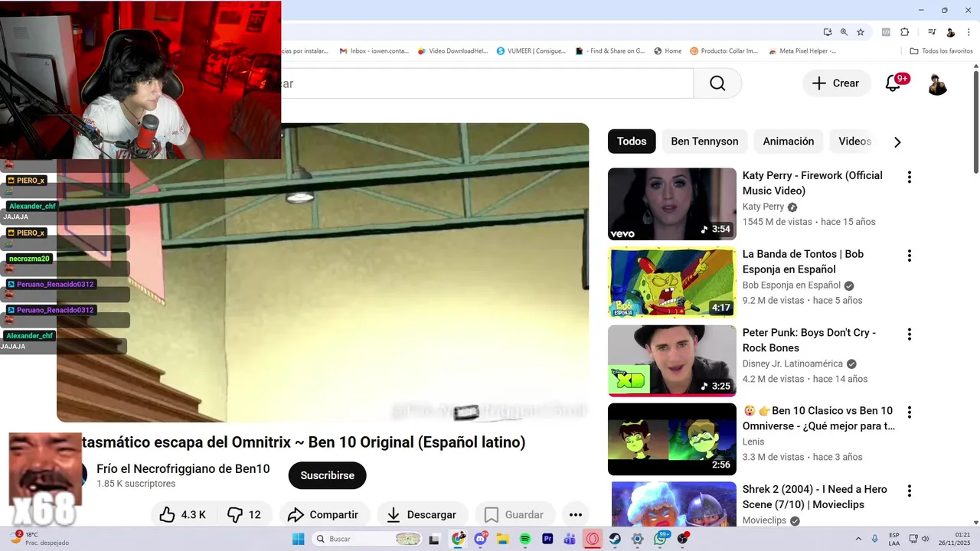Open Ben 10 Clasico vs Omniverse thumbnail
This screenshot has width=980, height=551.
(672, 439)
